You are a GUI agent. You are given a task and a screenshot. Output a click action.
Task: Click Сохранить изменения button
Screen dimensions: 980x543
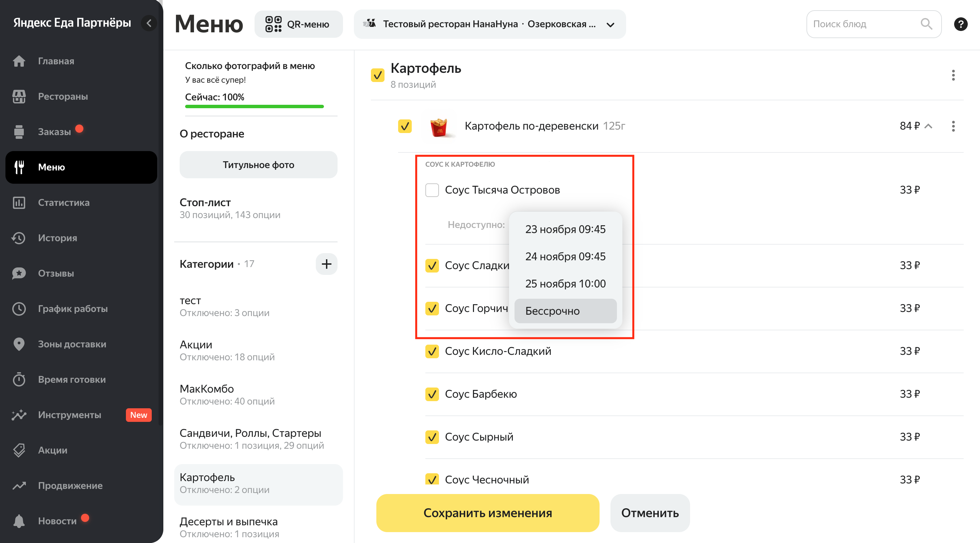click(x=488, y=513)
